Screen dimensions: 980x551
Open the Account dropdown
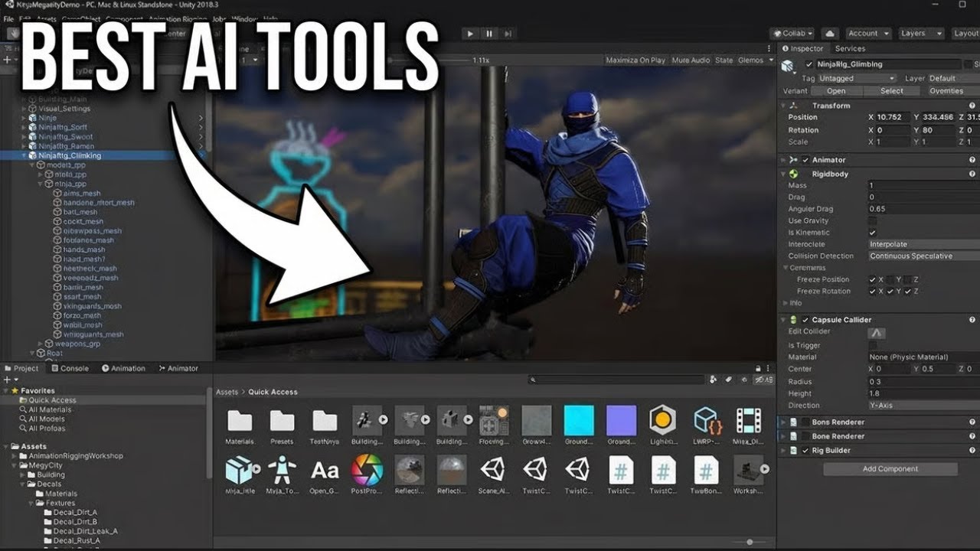[867, 34]
